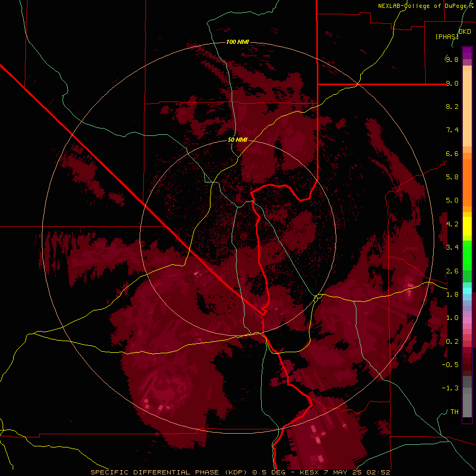Click the 2.6 value on color scale
This screenshot has width=476, height=476.
coord(452,271)
